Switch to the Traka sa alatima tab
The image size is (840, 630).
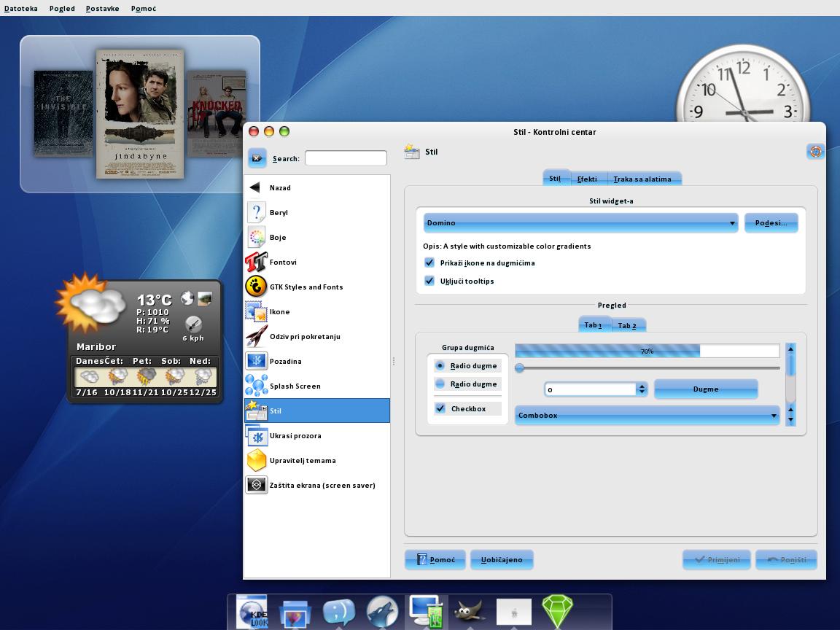(x=642, y=179)
